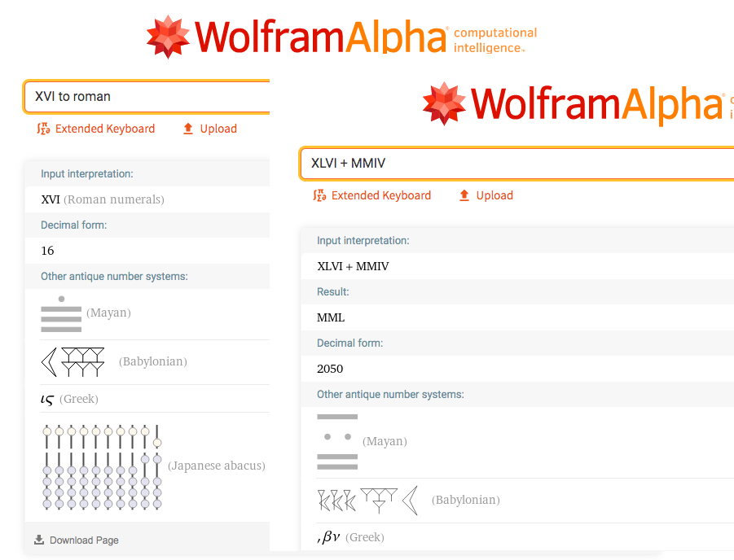
Task: Click the Greek numeral result for XVI
Action: (48, 399)
